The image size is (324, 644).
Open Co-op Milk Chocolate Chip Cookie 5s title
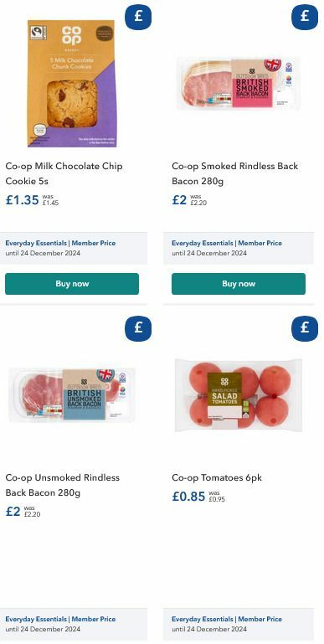[64, 173]
